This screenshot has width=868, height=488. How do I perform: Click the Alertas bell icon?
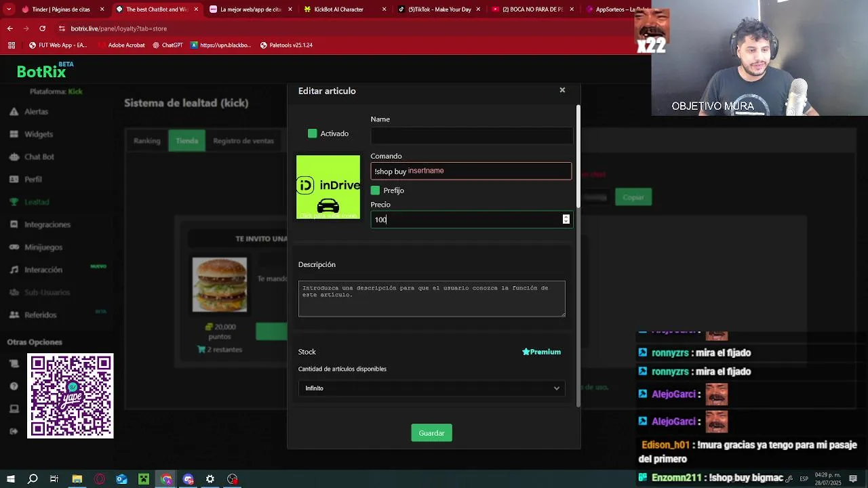tap(14, 111)
